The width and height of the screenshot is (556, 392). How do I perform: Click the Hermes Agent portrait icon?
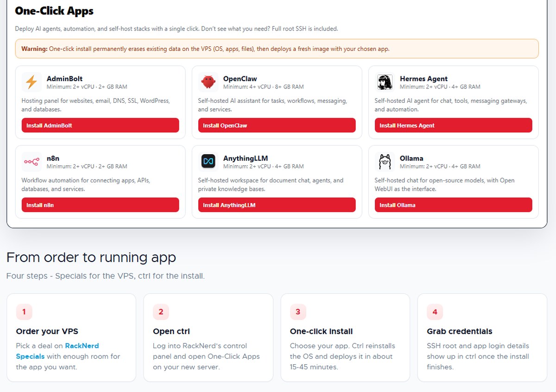(385, 82)
